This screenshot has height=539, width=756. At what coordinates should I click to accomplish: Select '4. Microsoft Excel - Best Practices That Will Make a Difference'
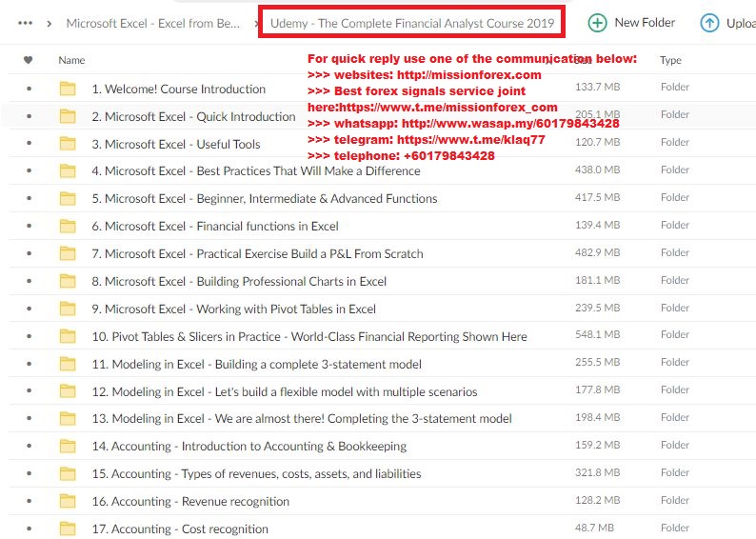click(x=256, y=171)
